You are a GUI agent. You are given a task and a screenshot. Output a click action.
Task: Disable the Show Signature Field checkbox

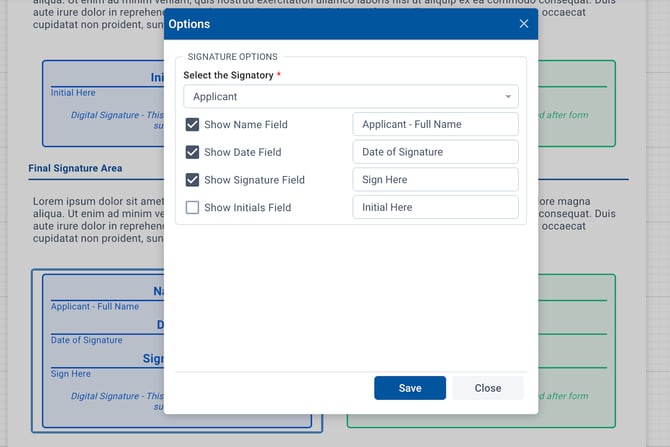click(x=192, y=180)
